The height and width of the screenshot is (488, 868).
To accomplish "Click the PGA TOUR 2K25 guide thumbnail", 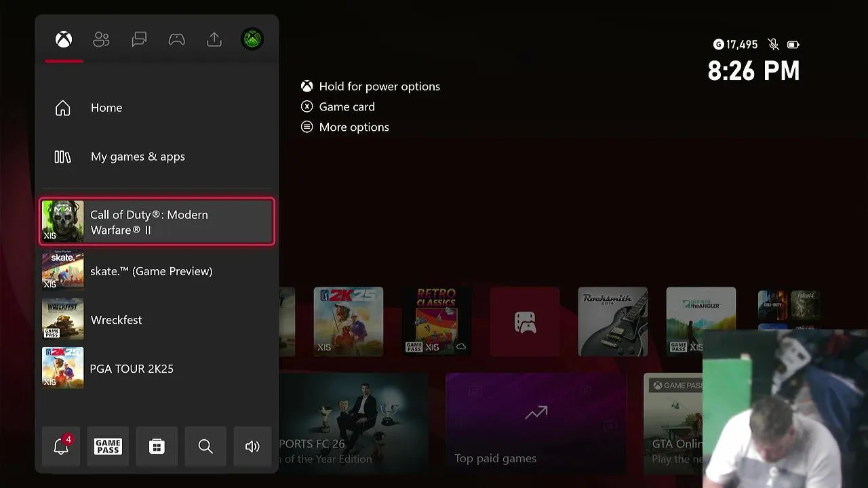I will click(63, 368).
